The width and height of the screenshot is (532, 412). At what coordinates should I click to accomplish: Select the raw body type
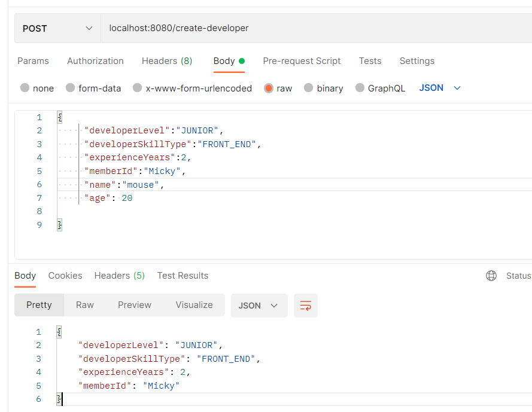(278, 88)
